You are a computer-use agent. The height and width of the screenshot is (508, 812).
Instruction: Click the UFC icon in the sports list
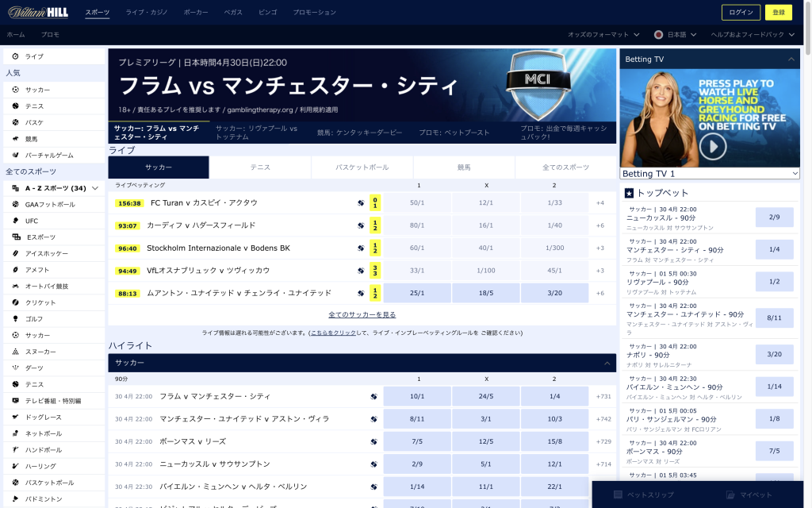click(x=16, y=221)
